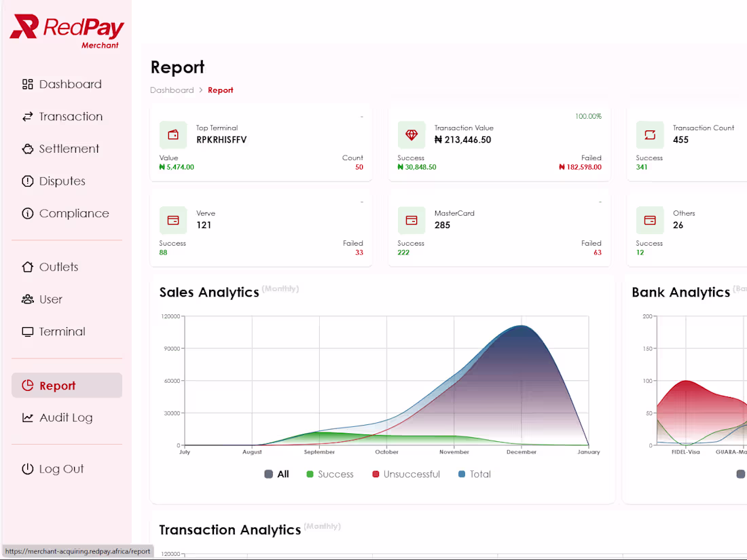Screen dimensions: 747x560
Task: Click the Dashboard breadcrumb link
Action: coord(172,90)
